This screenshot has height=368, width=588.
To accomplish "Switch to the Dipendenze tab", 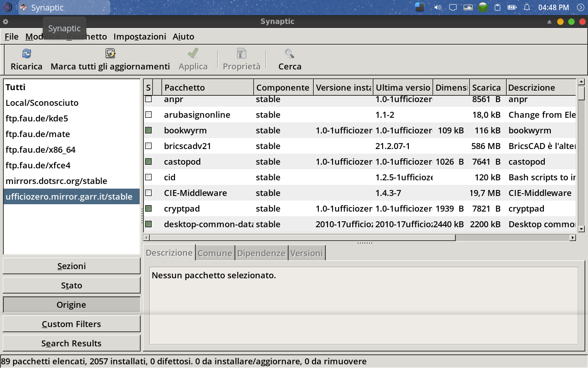I will (x=261, y=253).
